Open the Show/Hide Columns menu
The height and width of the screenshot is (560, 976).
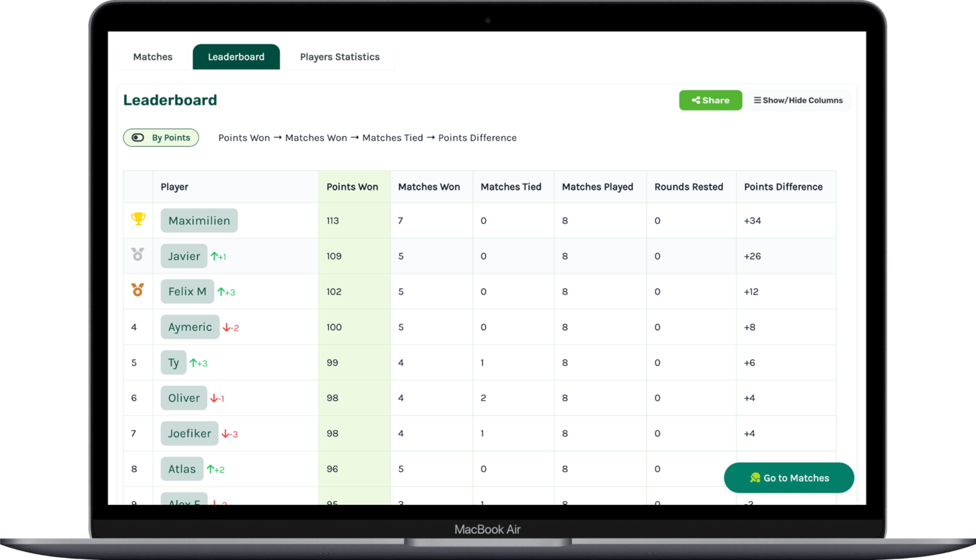click(798, 100)
